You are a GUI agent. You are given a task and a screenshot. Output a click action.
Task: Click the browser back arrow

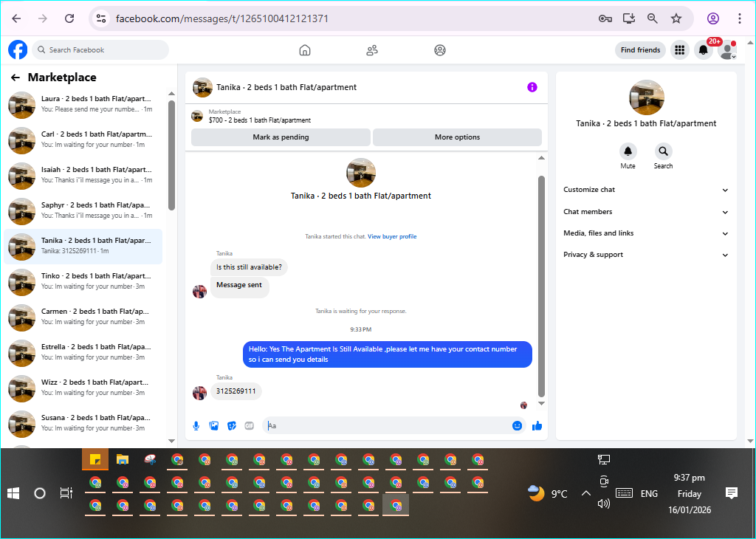[x=16, y=18]
